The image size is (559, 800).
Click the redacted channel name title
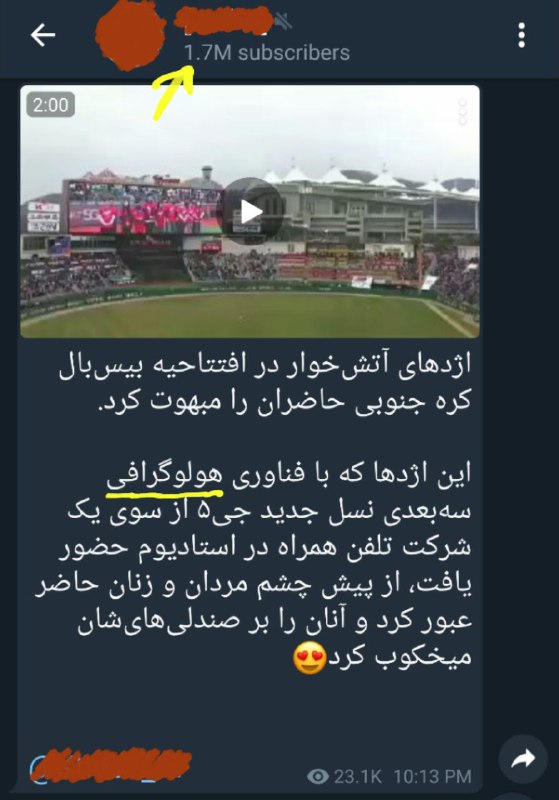(223, 20)
